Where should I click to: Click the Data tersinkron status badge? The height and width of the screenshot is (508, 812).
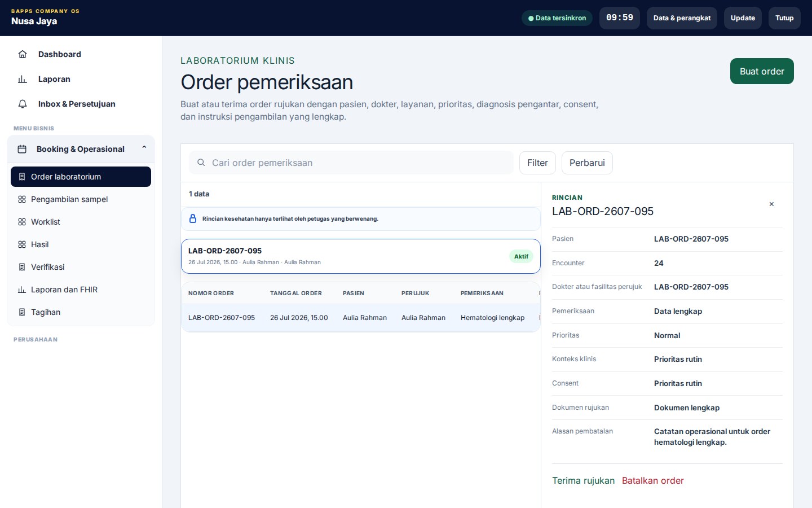point(557,18)
